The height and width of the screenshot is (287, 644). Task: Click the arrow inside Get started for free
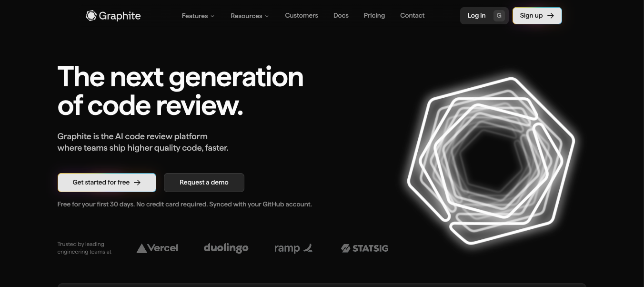[137, 182]
